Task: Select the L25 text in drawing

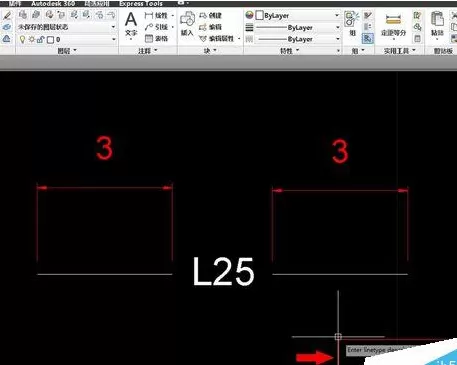Action: (x=224, y=271)
